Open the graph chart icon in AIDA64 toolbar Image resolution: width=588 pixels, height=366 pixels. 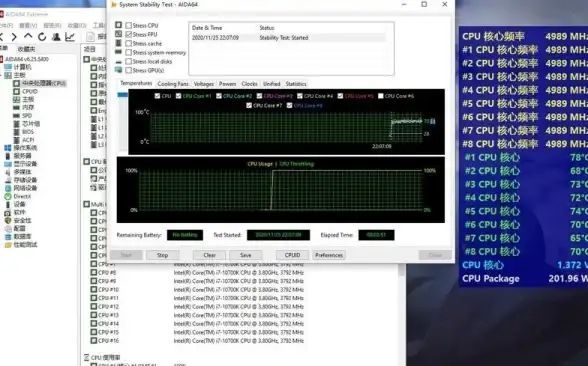[x=70, y=37]
